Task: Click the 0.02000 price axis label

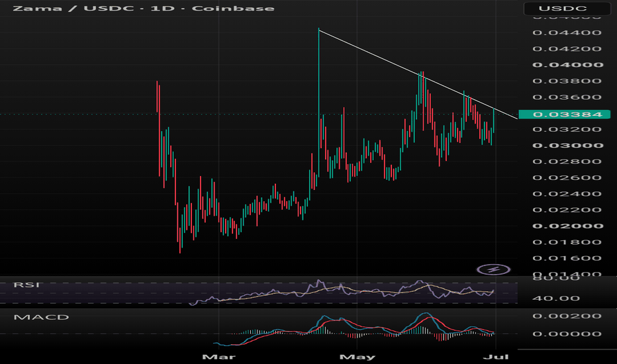Action: (x=568, y=226)
